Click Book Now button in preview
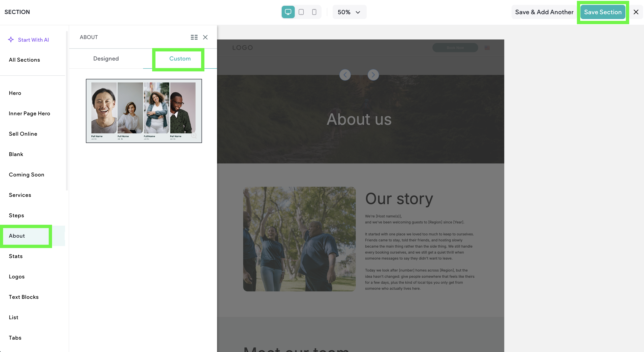 pyautogui.click(x=455, y=47)
